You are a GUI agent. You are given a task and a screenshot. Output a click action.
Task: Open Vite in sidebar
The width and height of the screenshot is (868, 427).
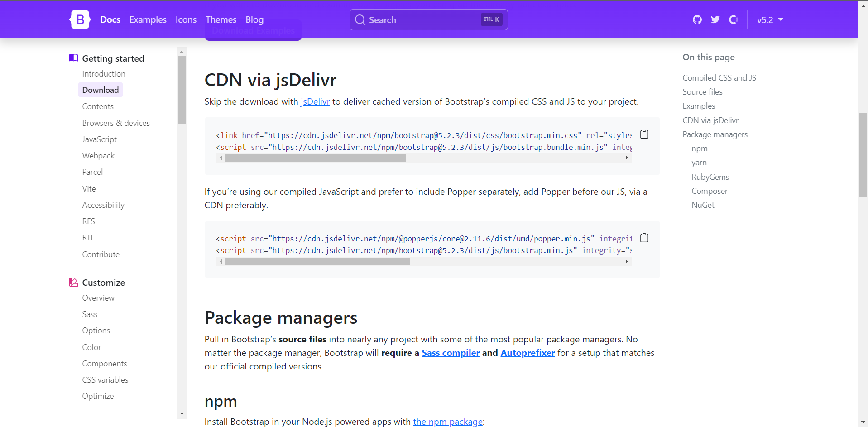click(x=89, y=189)
